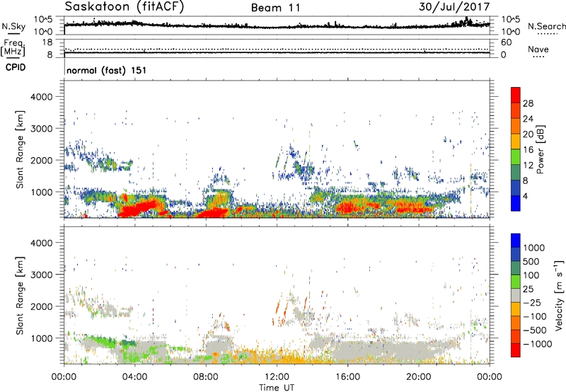Click the 'CPID' row label
This screenshot has height=392, width=566.
pos(16,67)
